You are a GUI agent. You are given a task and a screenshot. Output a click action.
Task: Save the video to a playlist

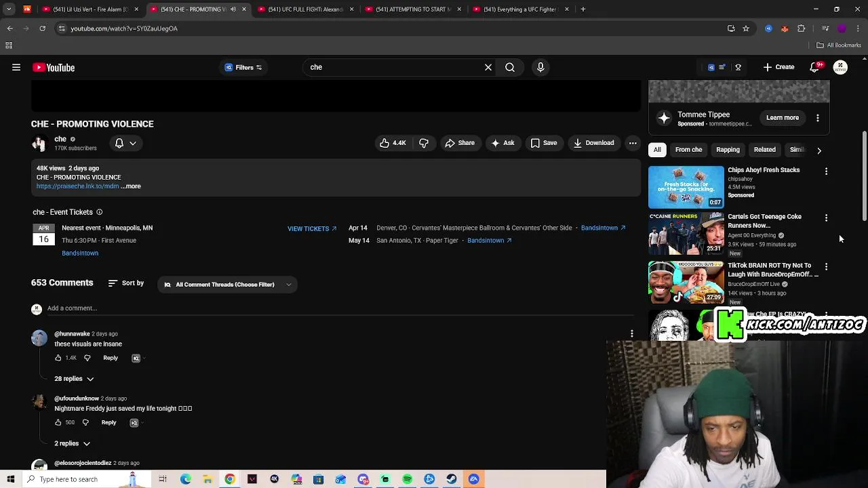pos(544,143)
